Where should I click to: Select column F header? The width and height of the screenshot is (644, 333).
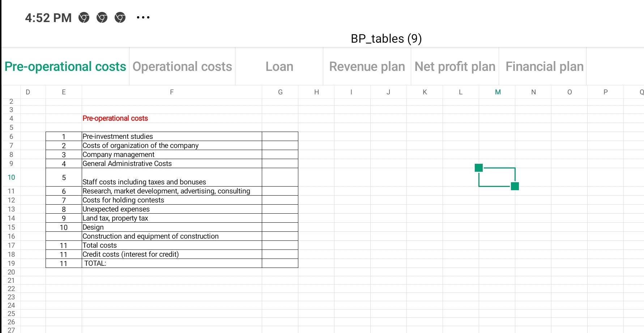(172, 92)
